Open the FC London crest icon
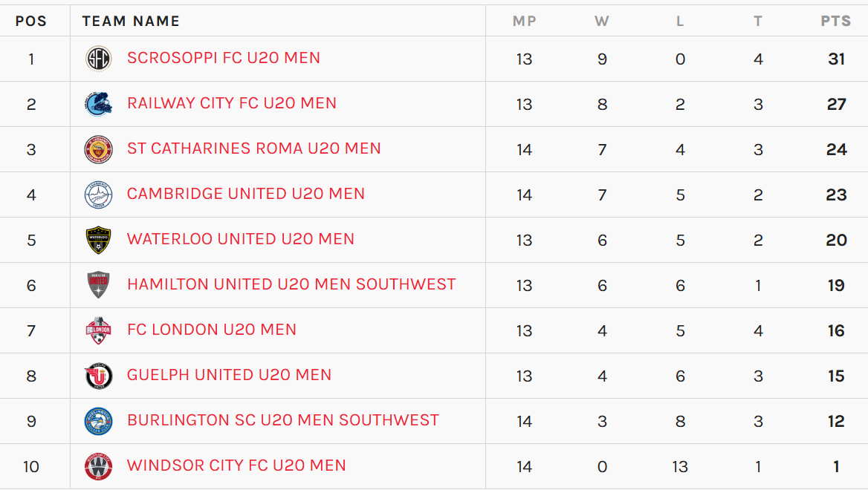This screenshot has width=868, height=490. coord(99,330)
